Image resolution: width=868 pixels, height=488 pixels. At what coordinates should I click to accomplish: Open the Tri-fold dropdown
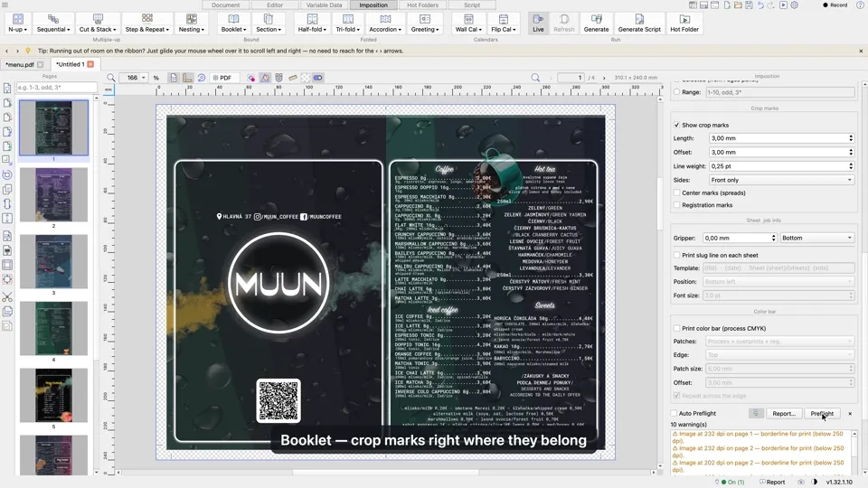click(x=347, y=23)
